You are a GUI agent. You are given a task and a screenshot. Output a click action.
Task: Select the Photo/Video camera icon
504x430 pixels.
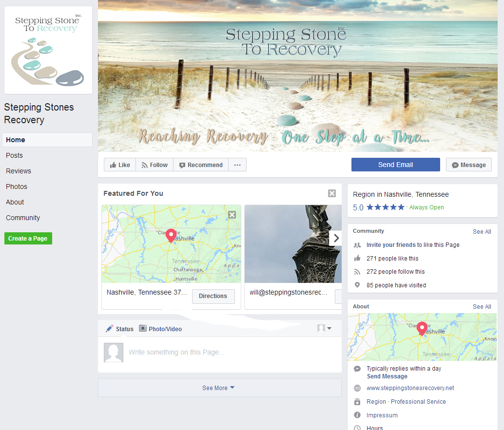click(143, 328)
